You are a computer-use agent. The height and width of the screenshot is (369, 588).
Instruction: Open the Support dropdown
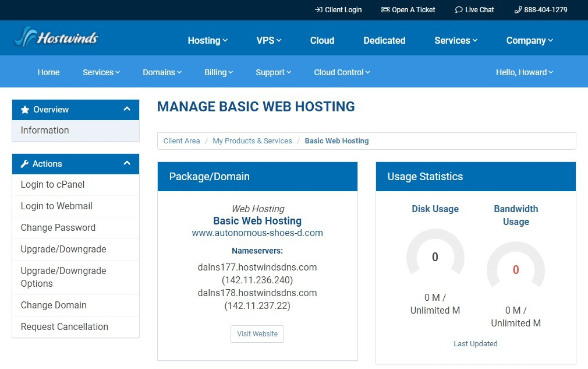click(x=273, y=72)
